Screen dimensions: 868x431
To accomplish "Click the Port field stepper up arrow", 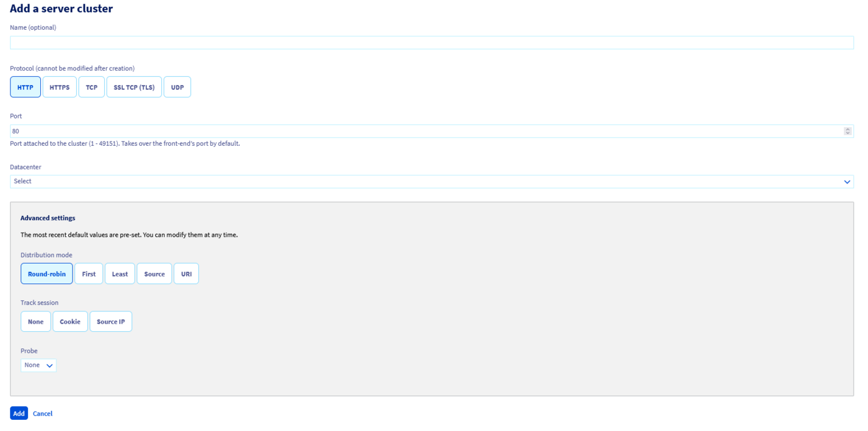I will point(848,128).
